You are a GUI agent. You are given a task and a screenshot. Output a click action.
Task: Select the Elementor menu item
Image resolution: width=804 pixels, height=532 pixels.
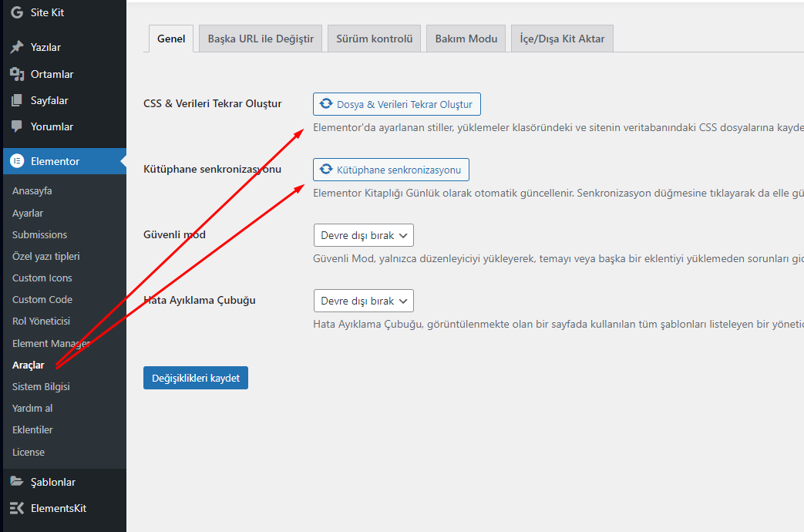tap(65, 161)
